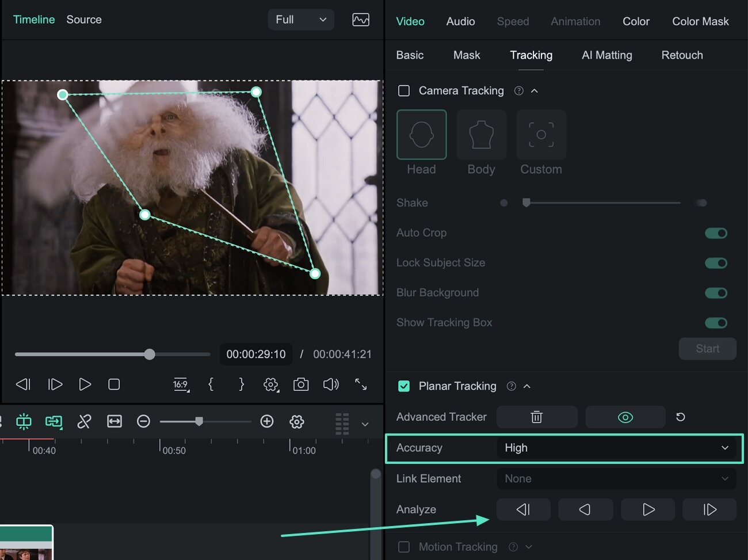Open the Mask sub-tab
The image size is (748, 560).
pyautogui.click(x=467, y=55)
